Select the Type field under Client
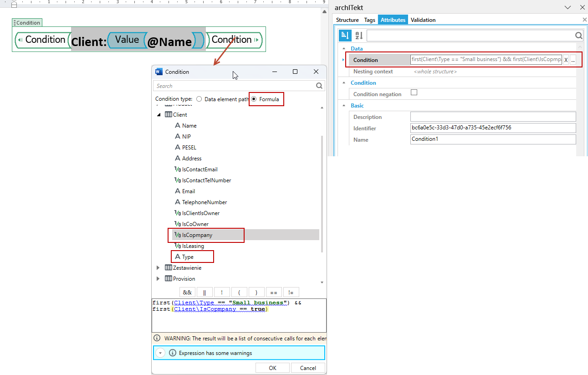The height and width of the screenshot is (375, 588). (188, 257)
